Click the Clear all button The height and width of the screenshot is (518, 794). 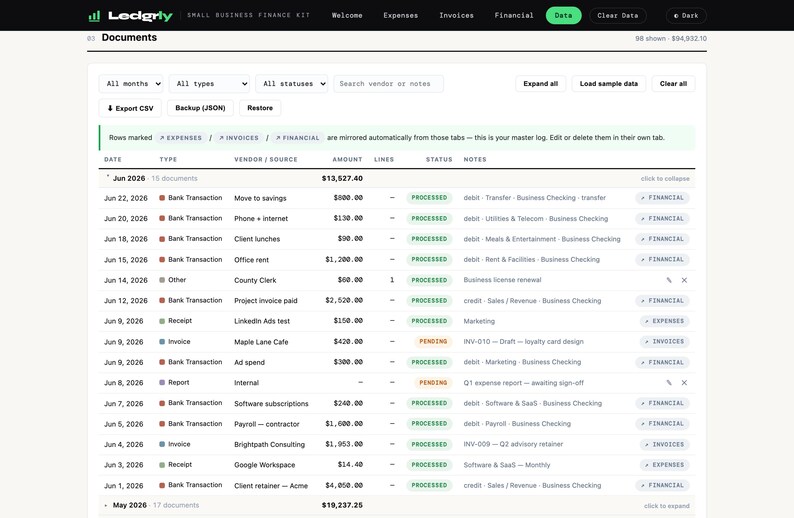(673, 84)
